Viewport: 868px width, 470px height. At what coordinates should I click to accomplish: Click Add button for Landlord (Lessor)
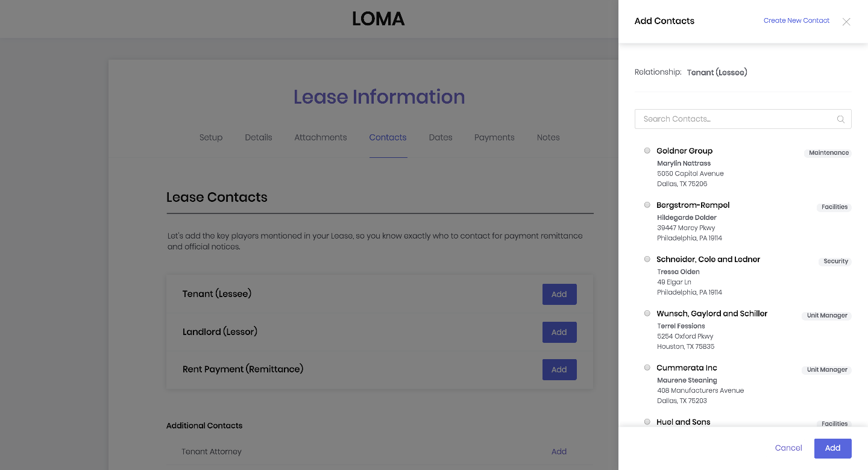[x=559, y=332]
